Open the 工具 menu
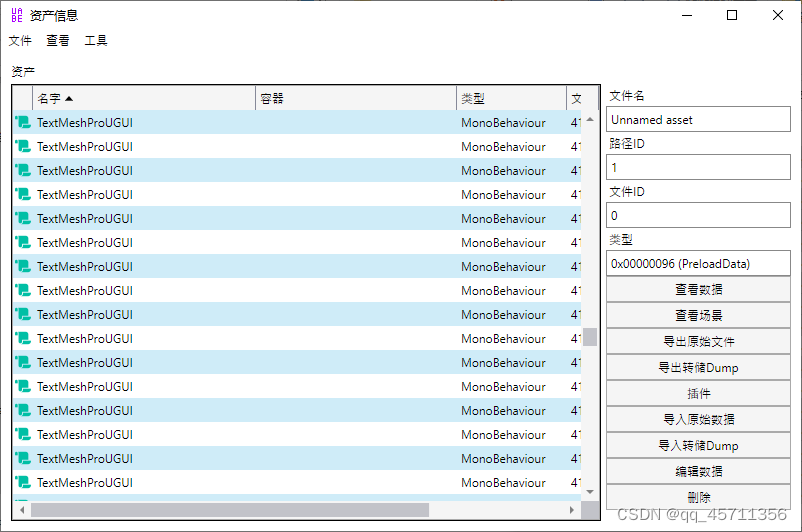 click(x=96, y=40)
